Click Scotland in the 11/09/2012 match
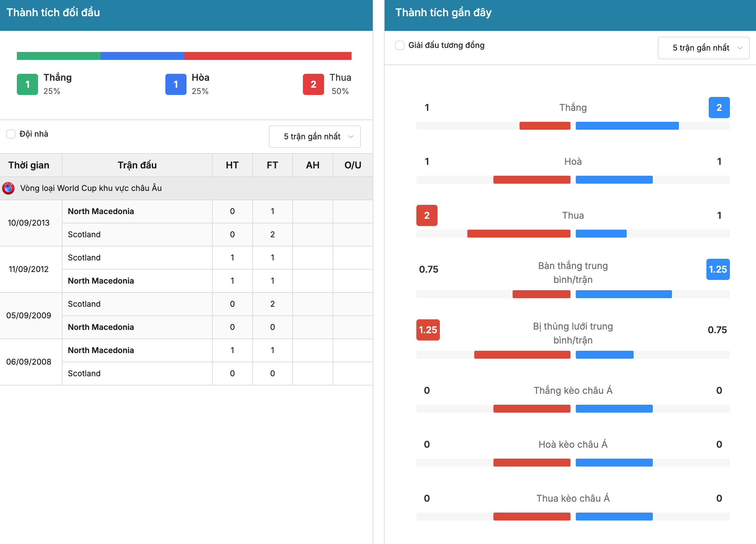The width and height of the screenshot is (756, 544). tap(84, 258)
